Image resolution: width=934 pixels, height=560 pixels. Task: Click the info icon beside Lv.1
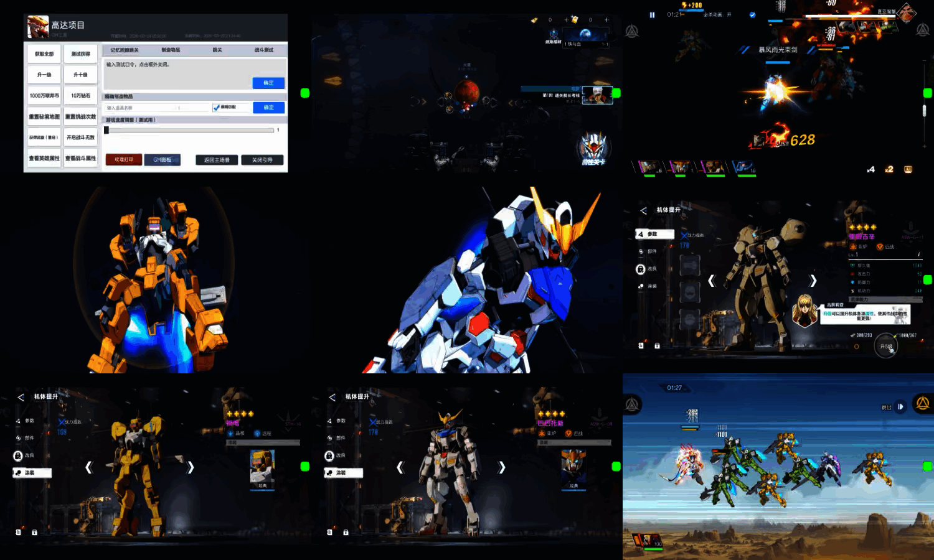pos(918,254)
